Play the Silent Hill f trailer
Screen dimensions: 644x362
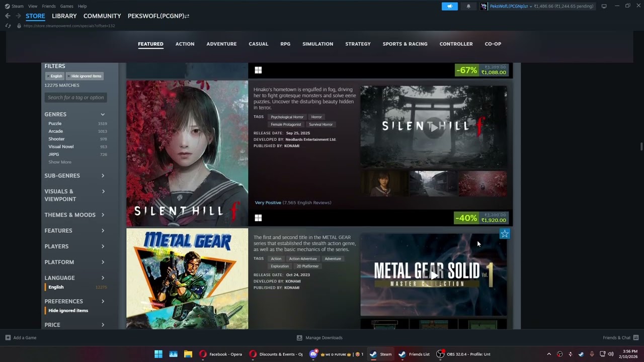434,127
